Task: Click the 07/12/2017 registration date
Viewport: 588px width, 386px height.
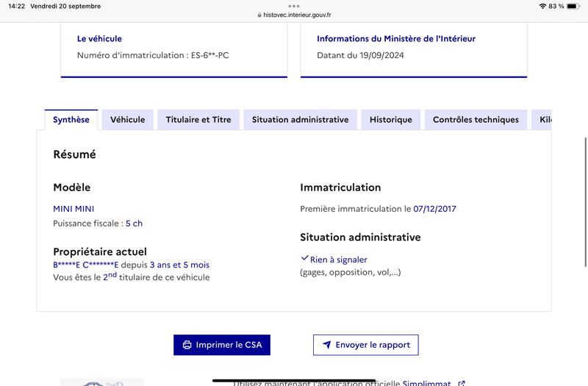Action: tap(434, 209)
